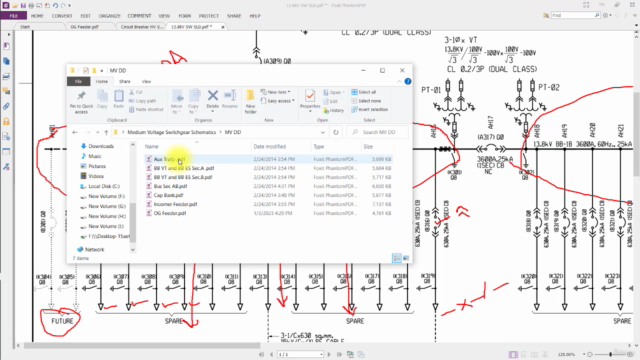Open Explorer recent locations dropdown arrow
Viewport: 640px width, 360px height.
click(x=98, y=132)
